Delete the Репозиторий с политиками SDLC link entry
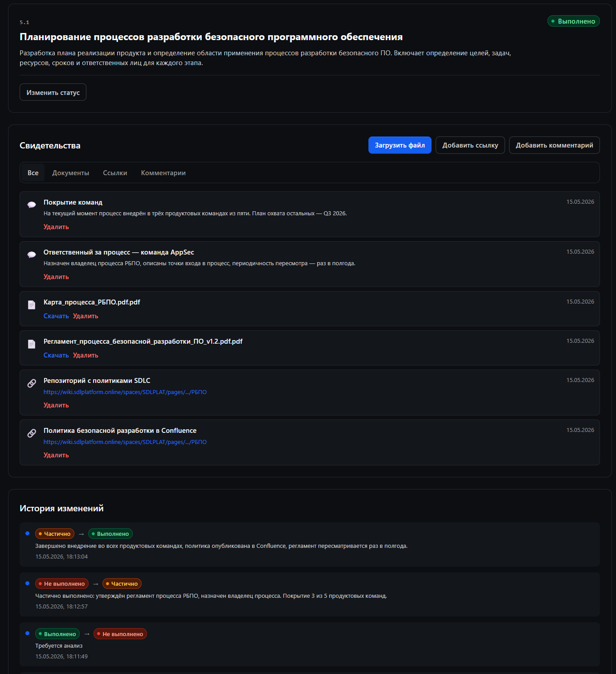 coord(56,405)
